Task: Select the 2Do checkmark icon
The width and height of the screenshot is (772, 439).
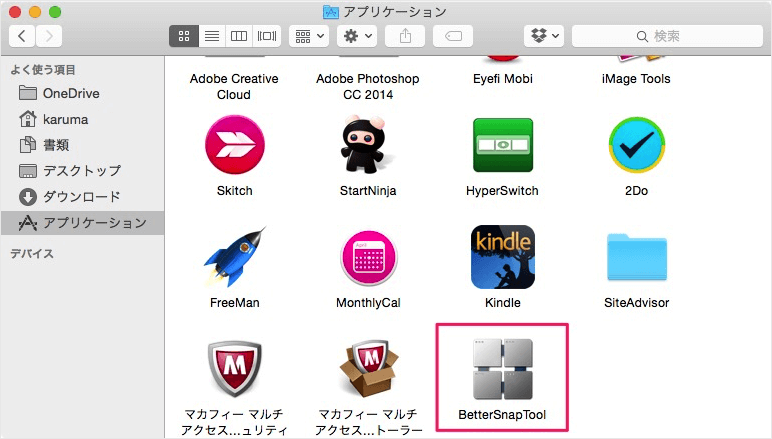Action: (x=637, y=145)
